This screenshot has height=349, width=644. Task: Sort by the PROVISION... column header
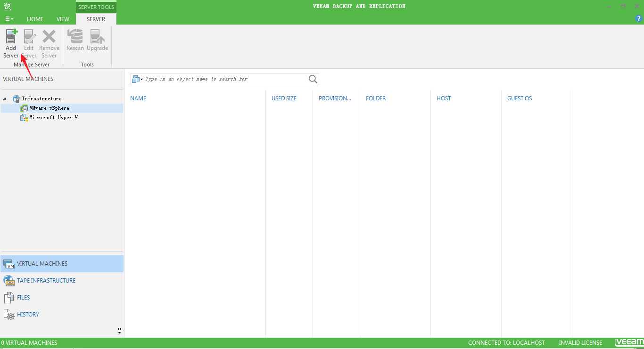pyautogui.click(x=335, y=98)
